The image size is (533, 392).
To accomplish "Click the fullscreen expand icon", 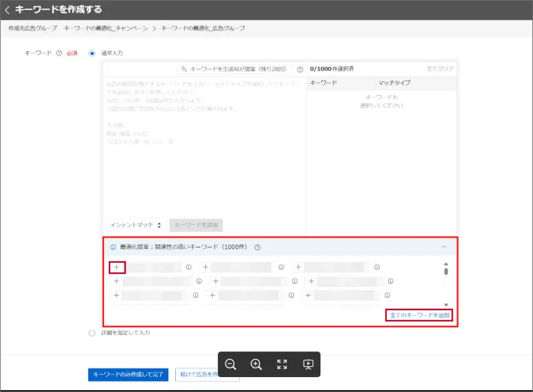I will point(282,364).
